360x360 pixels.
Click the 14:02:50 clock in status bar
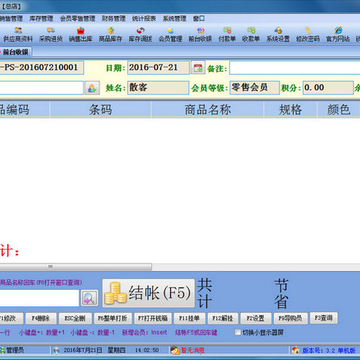tap(147, 350)
